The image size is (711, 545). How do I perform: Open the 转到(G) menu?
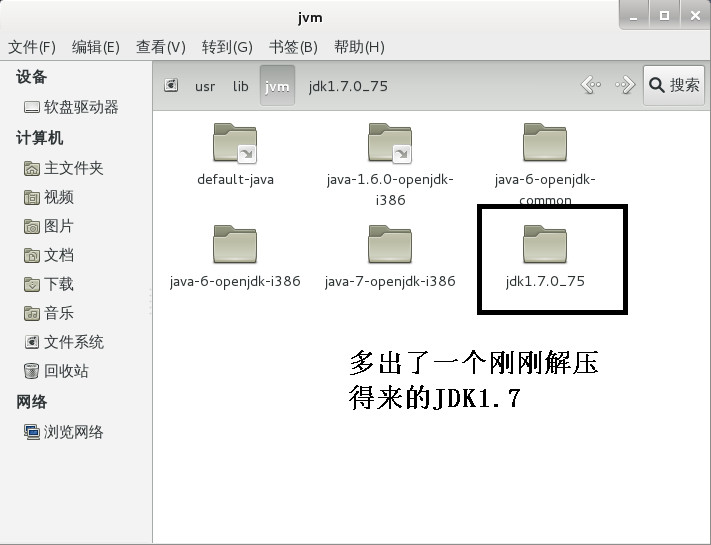pos(227,47)
